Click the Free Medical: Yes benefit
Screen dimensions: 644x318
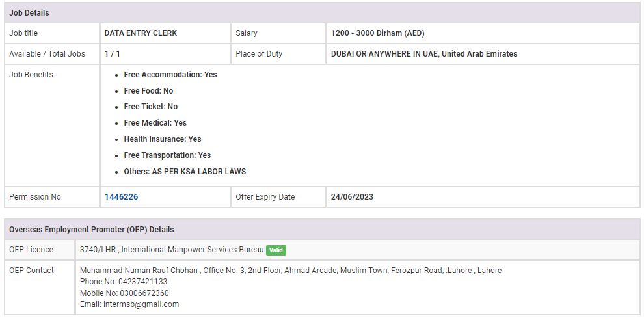155,123
